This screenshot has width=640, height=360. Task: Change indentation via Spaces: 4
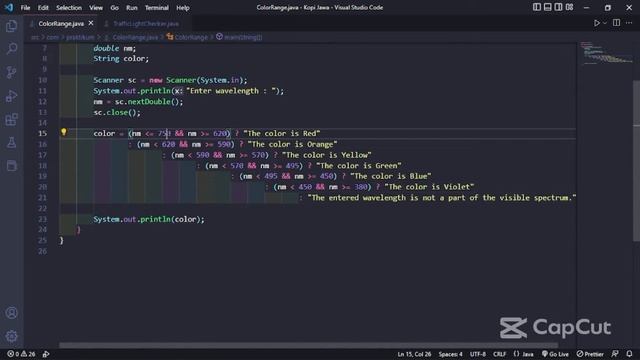[x=451, y=354]
